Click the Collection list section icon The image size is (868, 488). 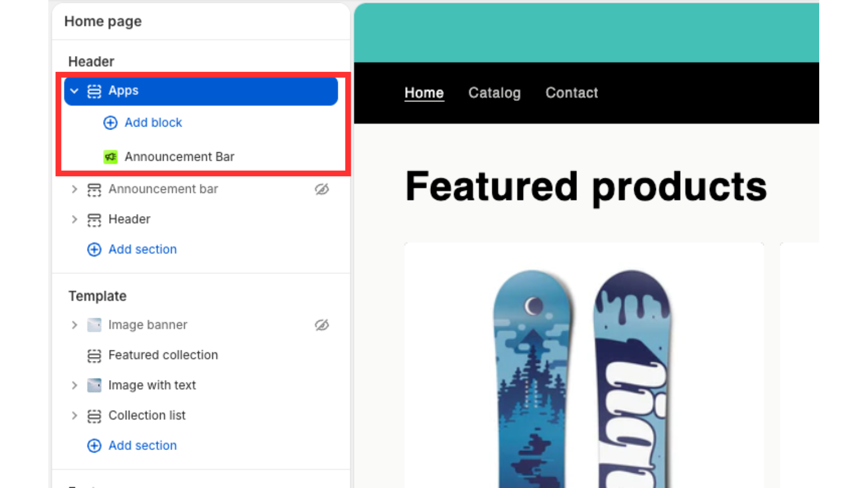click(x=94, y=416)
